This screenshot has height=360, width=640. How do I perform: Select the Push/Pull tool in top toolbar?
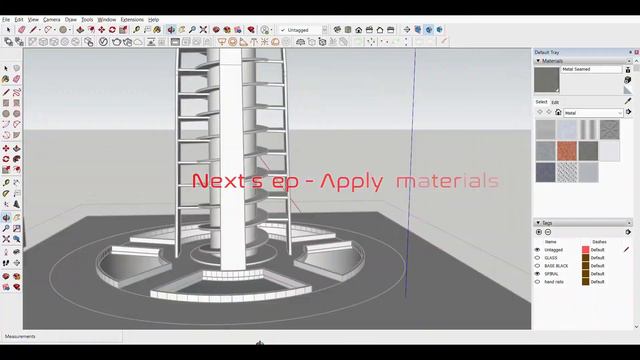click(80, 30)
